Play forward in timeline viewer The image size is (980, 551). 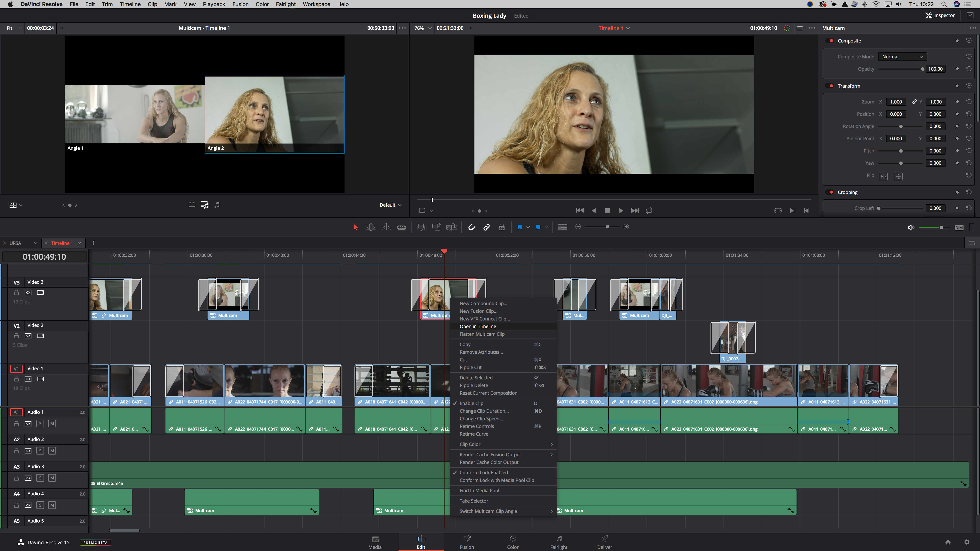pyautogui.click(x=621, y=210)
